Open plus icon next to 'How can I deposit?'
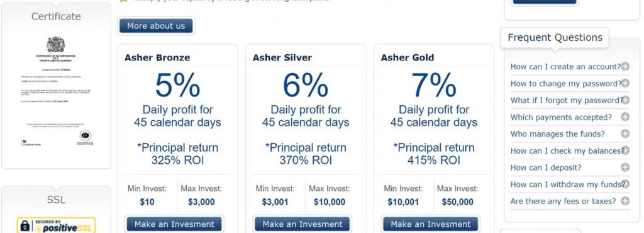The height and width of the screenshot is (233, 644). point(625,168)
